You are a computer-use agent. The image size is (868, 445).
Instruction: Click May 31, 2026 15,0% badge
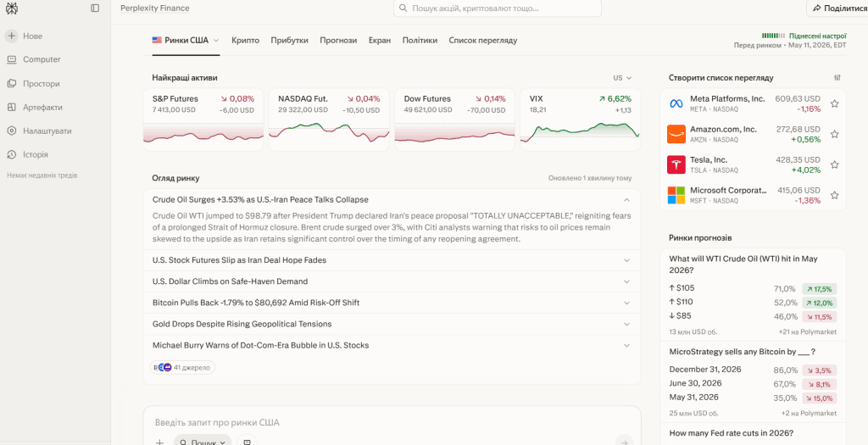point(820,398)
